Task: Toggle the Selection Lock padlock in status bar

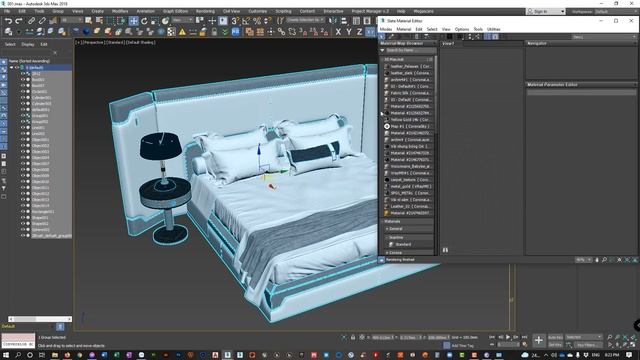Action: [353, 338]
